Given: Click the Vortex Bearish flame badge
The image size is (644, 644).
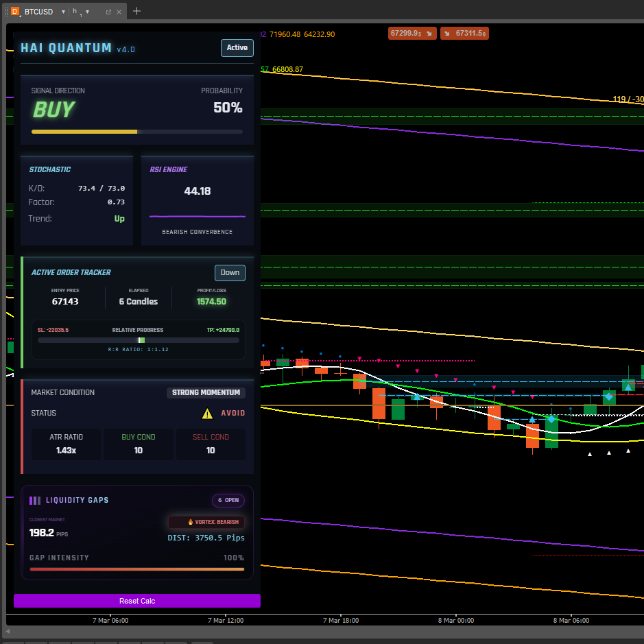Looking at the screenshot, I should [x=206, y=522].
